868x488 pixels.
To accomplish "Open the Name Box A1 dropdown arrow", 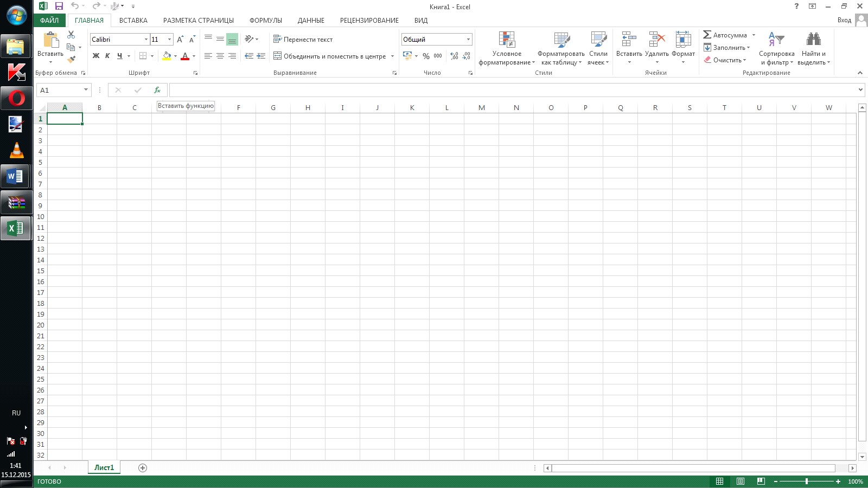I will pyautogui.click(x=86, y=90).
